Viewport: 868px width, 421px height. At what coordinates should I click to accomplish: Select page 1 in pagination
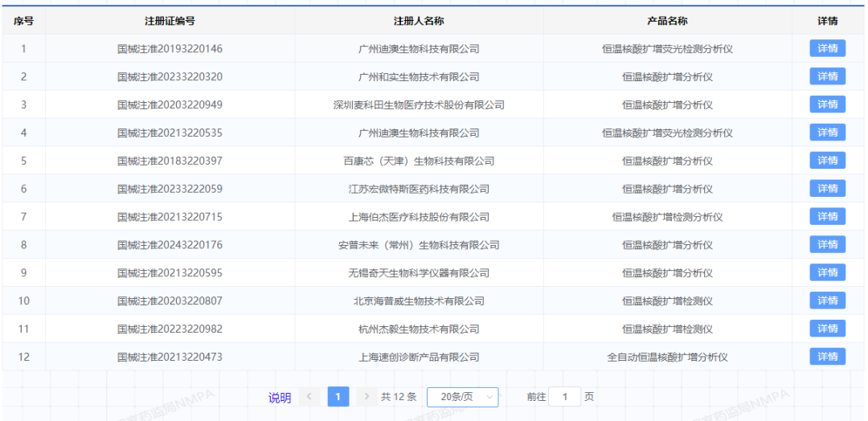pyautogui.click(x=338, y=397)
